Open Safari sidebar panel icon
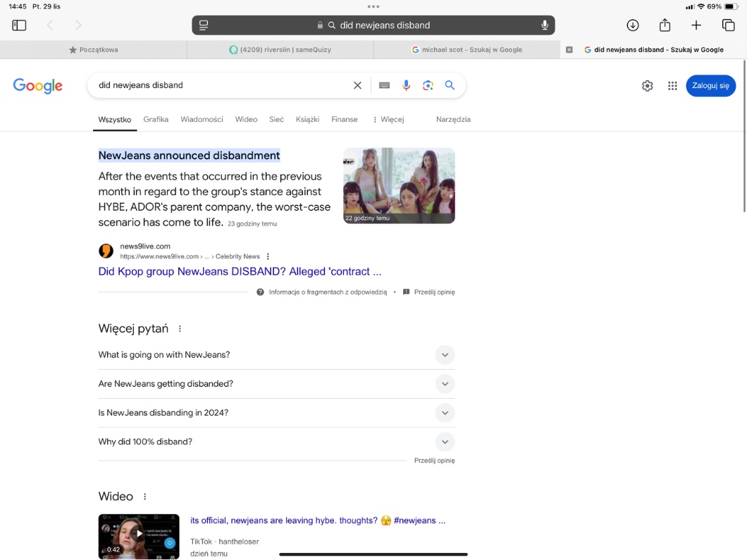 click(19, 25)
